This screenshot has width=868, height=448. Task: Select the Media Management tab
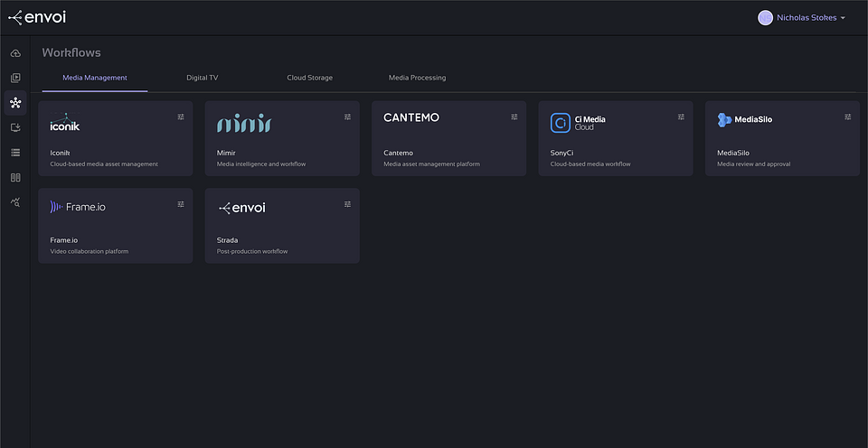[94, 78]
